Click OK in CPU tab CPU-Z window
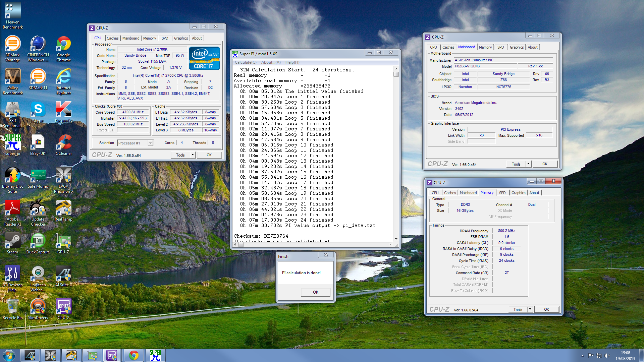The width and height of the screenshot is (644, 362). [x=209, y=155]
